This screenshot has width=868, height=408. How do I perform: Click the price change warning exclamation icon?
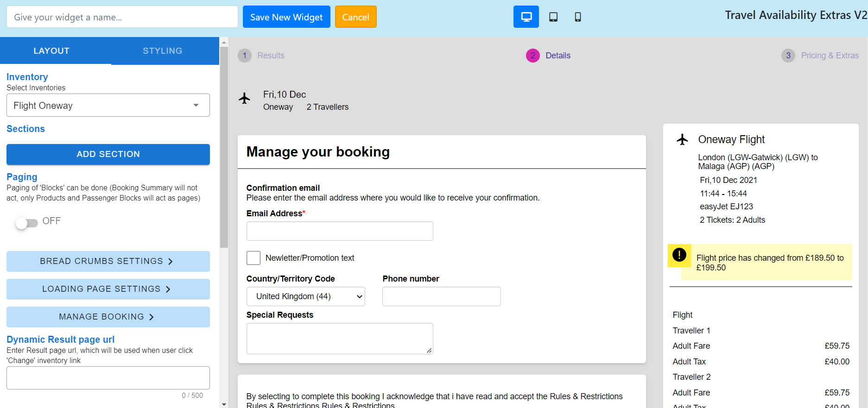679,255
